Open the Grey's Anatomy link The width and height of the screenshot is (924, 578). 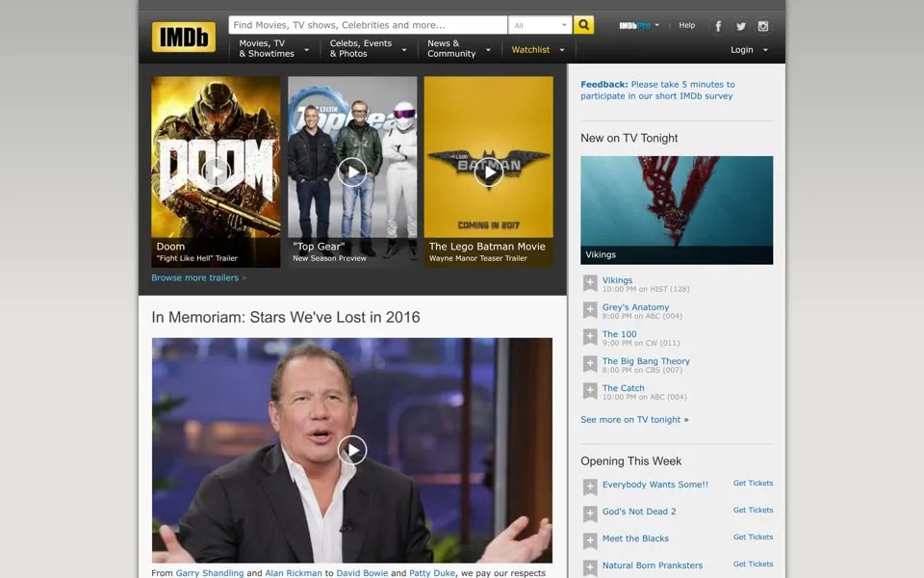635,307
